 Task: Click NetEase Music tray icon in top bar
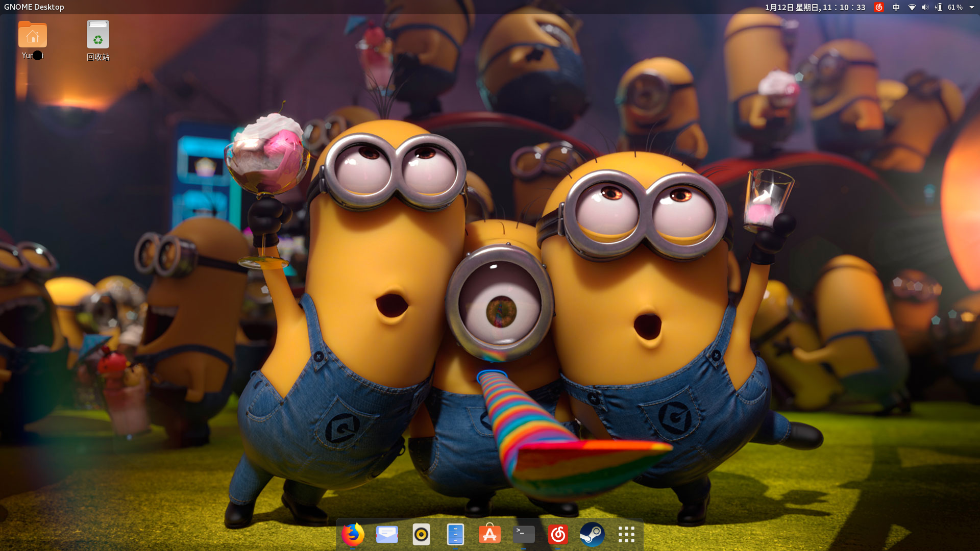coord(878,7)
